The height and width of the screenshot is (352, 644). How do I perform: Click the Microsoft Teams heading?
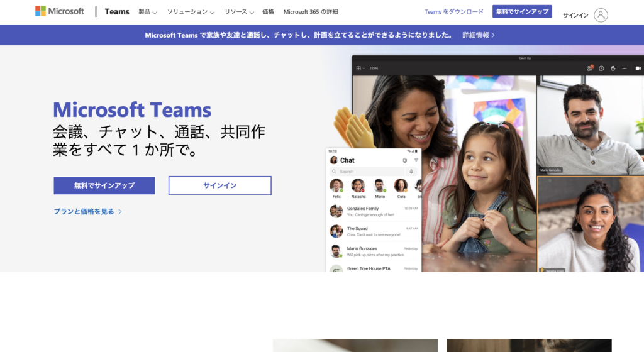click(132, 109)
